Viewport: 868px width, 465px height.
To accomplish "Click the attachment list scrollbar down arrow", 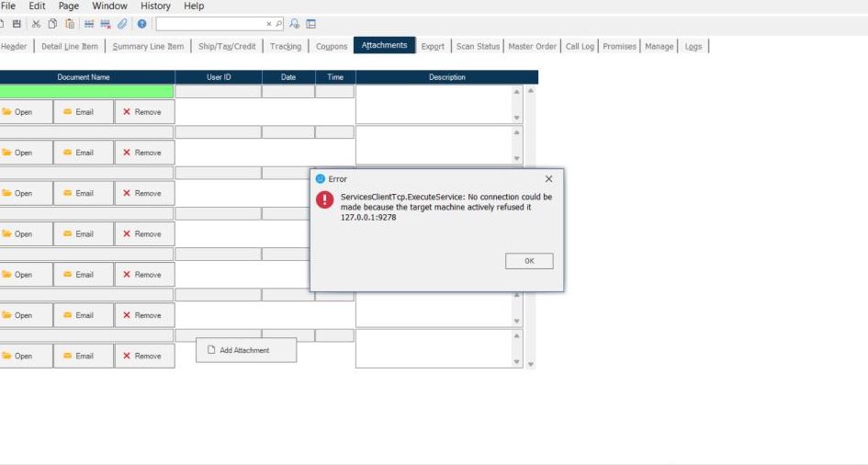I will tap(530, 364).
